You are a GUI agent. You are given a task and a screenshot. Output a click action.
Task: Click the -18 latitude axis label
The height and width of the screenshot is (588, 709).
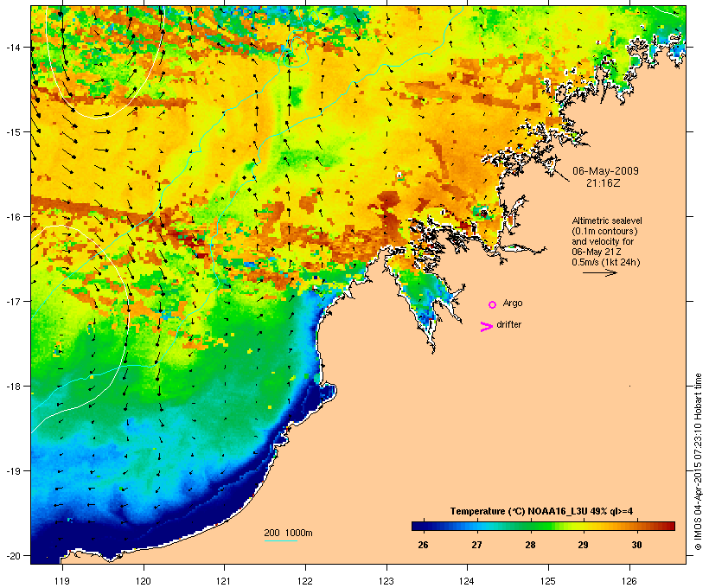click(x=12, y=387)
